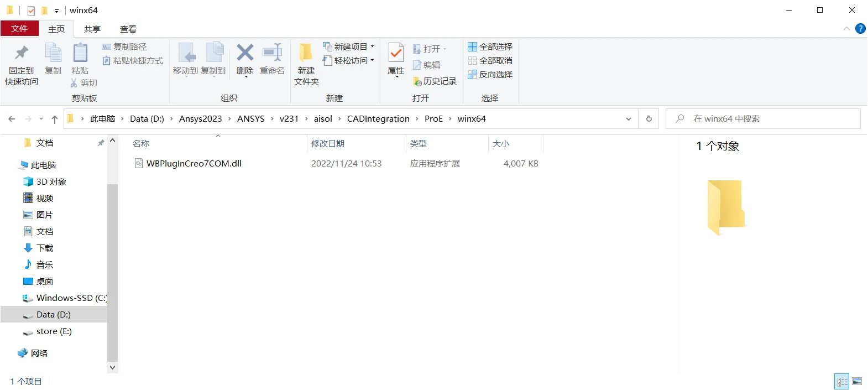Open 音乐 folder in sidebar
This screenshot has height=390, width=868.
[x=45, y=265]
